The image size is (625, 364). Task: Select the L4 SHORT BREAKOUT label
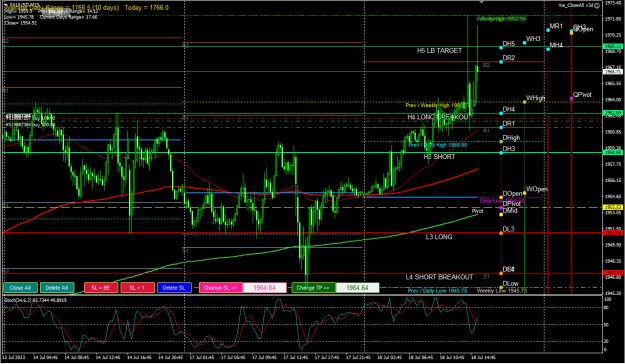(439, 277)
